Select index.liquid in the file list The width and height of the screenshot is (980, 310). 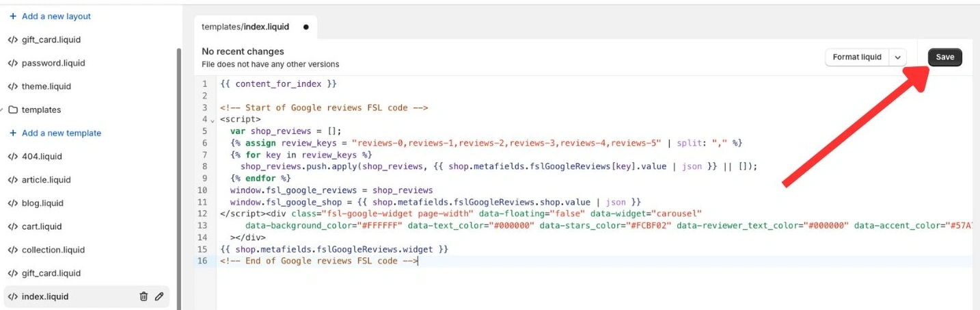[x=86, y=296]
